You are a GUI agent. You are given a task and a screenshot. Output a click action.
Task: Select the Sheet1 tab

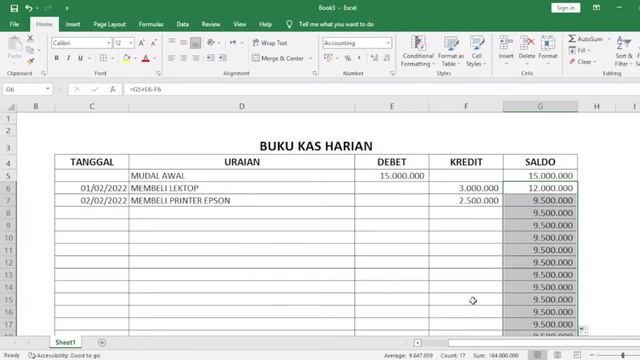pos(65,342)
